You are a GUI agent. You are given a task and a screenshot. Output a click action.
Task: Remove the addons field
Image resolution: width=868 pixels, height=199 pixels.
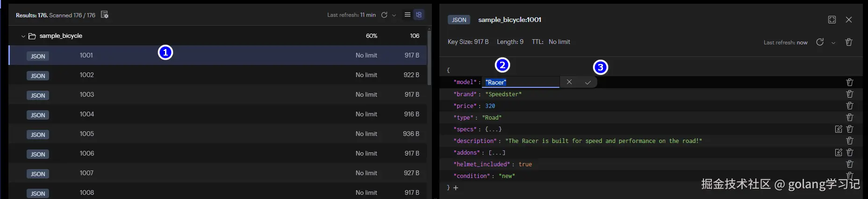coord(850,152)
